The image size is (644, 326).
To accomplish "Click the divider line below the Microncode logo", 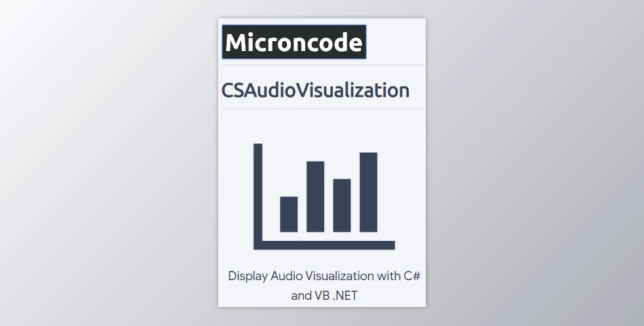I will click(324, 65).
